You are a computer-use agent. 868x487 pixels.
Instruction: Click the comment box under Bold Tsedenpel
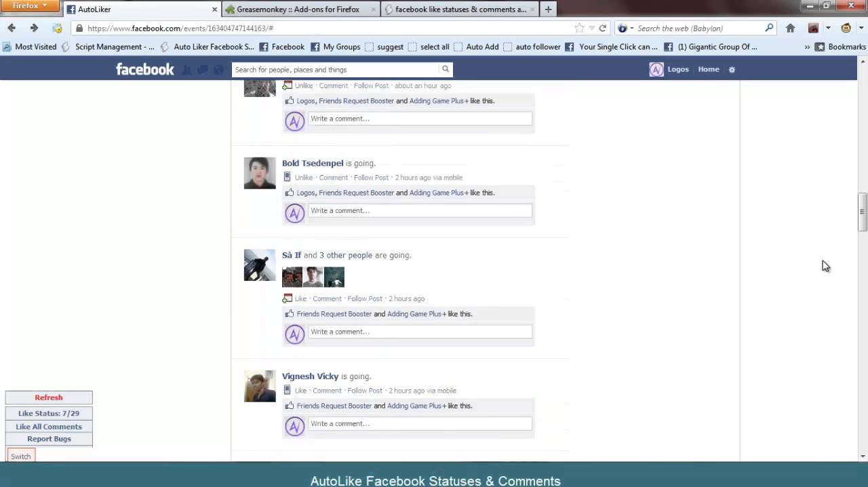click(x=420, y=211)
